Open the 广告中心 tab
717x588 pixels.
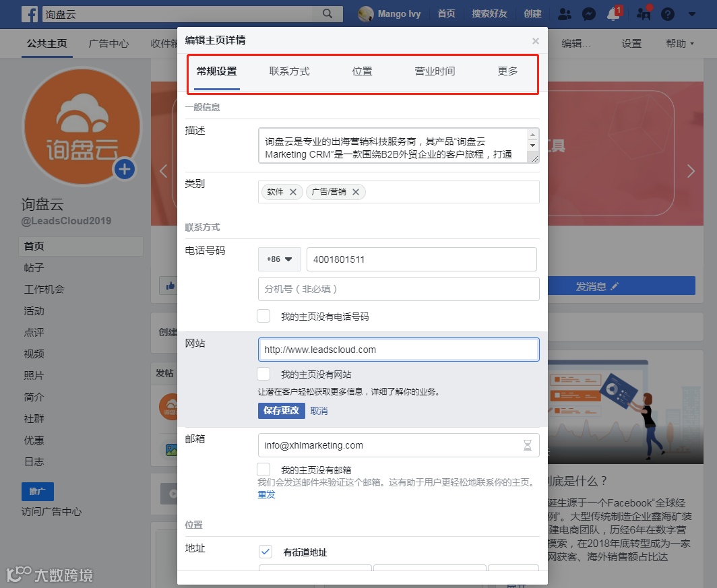point(109,44)
